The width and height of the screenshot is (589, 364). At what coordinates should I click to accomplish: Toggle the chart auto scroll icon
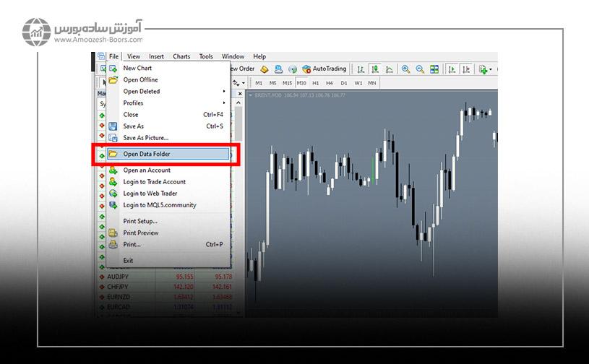click(x=452, y=69)
